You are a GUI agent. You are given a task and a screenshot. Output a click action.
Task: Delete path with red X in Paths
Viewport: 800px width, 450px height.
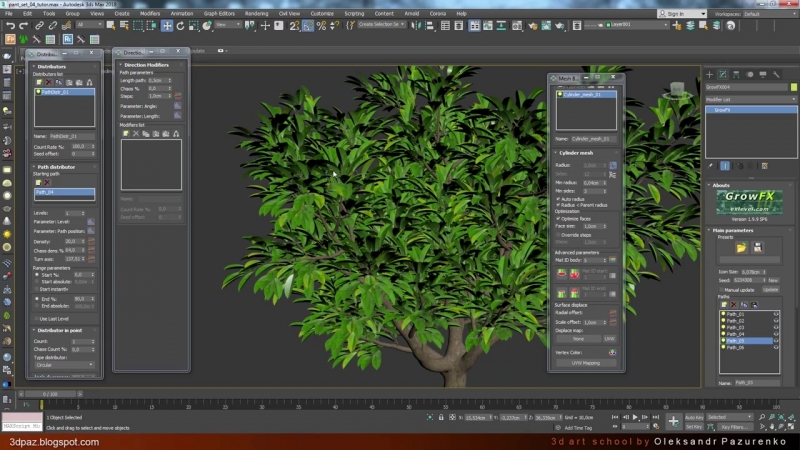click(734, 305)
